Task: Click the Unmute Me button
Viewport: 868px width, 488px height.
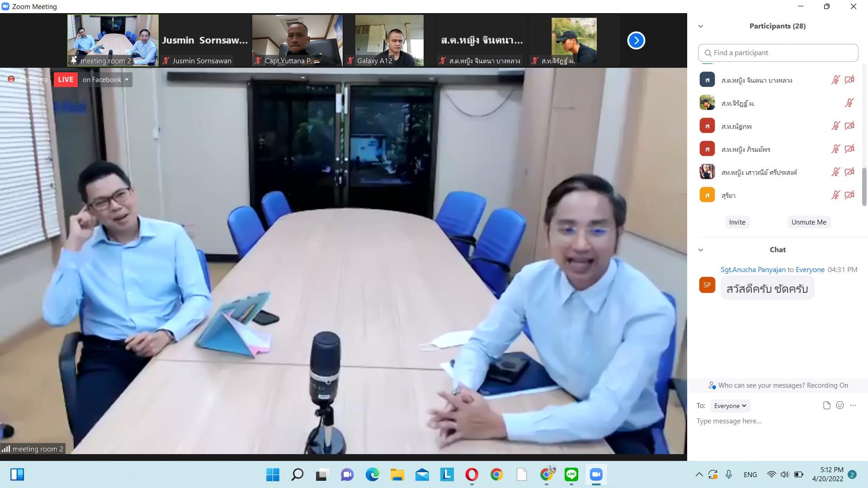Action: pyautogui.click(x=808, y=222)
